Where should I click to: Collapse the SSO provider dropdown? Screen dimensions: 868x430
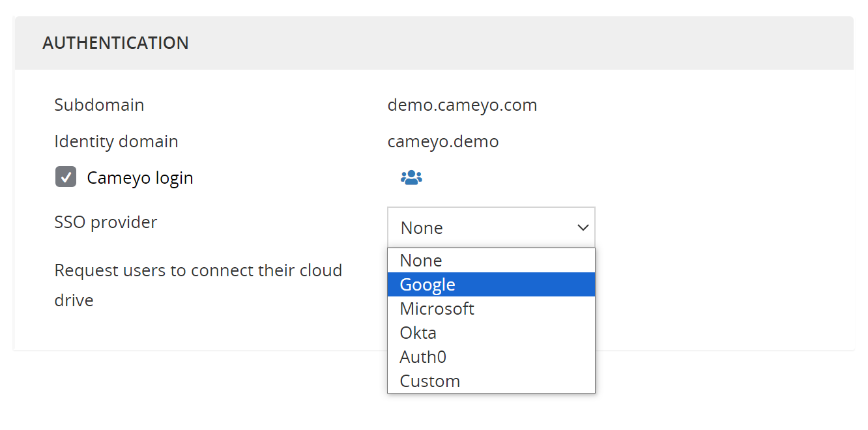[491, 227]
